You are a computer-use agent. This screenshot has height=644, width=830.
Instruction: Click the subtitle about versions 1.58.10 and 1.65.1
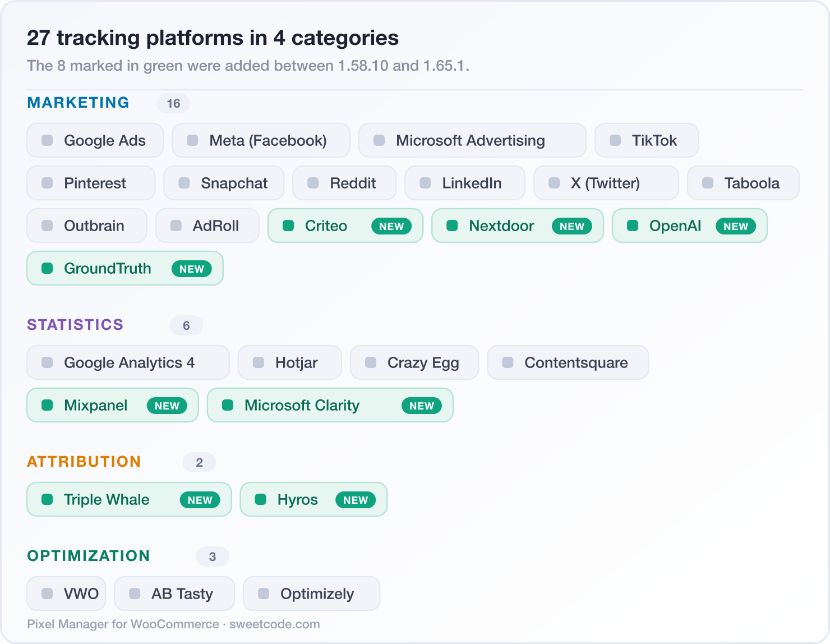click(248, 66)
